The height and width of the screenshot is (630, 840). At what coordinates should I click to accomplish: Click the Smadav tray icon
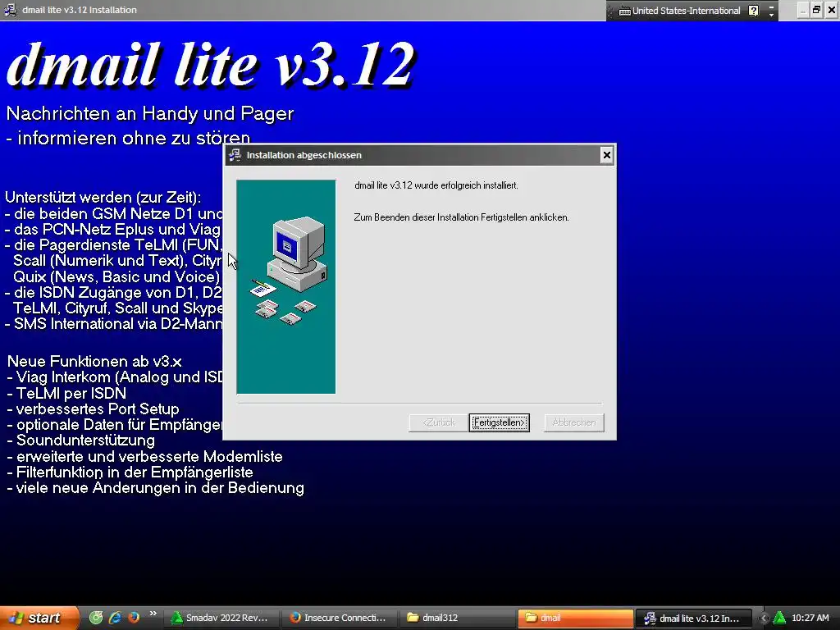[x=780, y=618]
